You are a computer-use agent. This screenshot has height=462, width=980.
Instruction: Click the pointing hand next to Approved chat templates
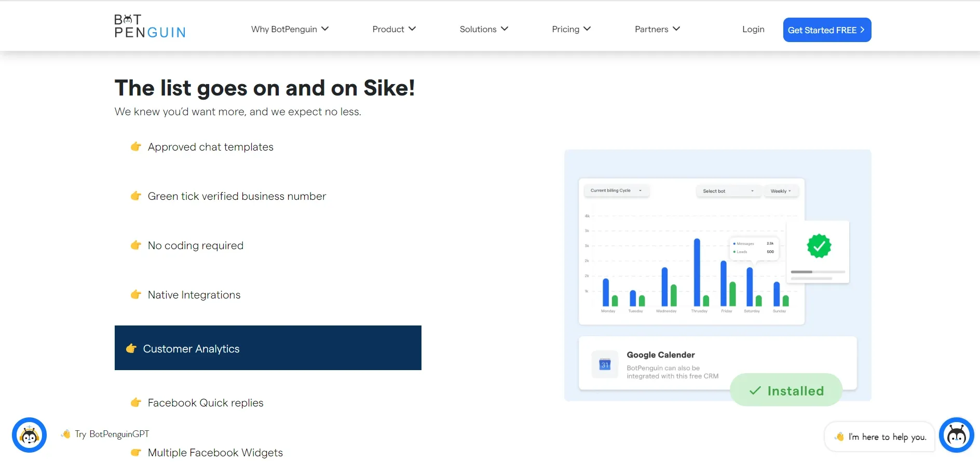click(136, 147)
